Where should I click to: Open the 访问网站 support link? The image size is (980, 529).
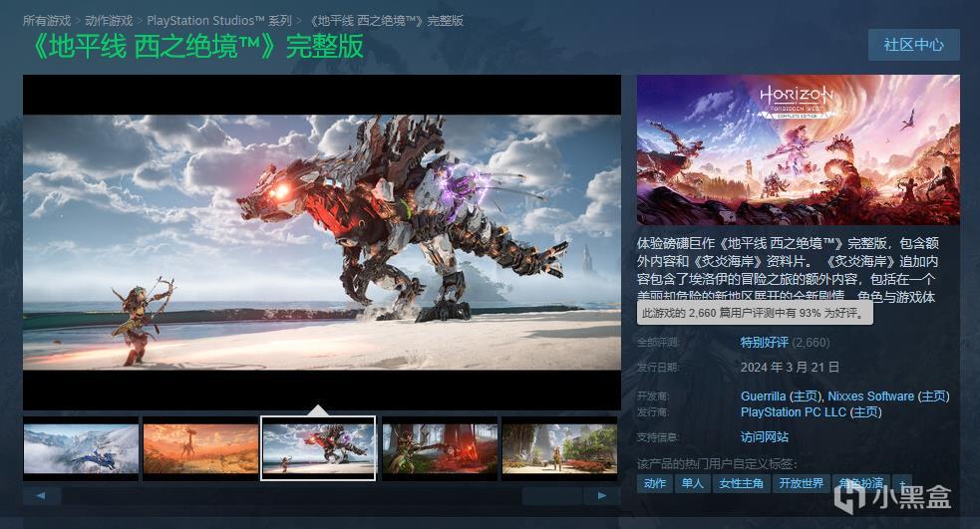(765, 437)
